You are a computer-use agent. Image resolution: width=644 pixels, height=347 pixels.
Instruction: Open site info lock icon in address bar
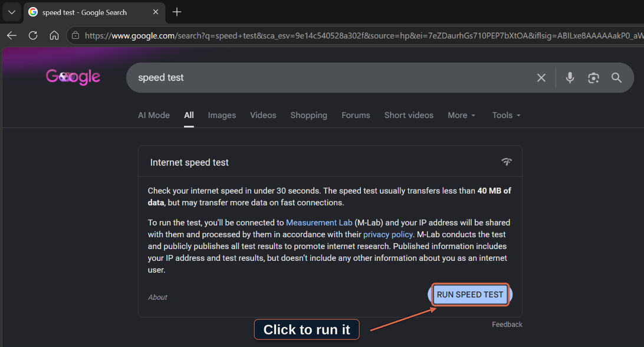[x=75, y=36]
